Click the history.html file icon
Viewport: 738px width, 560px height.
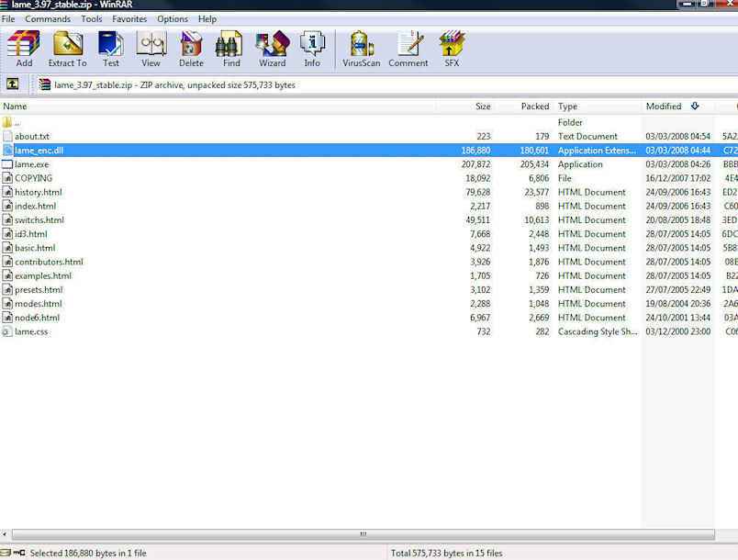point(7,192)
